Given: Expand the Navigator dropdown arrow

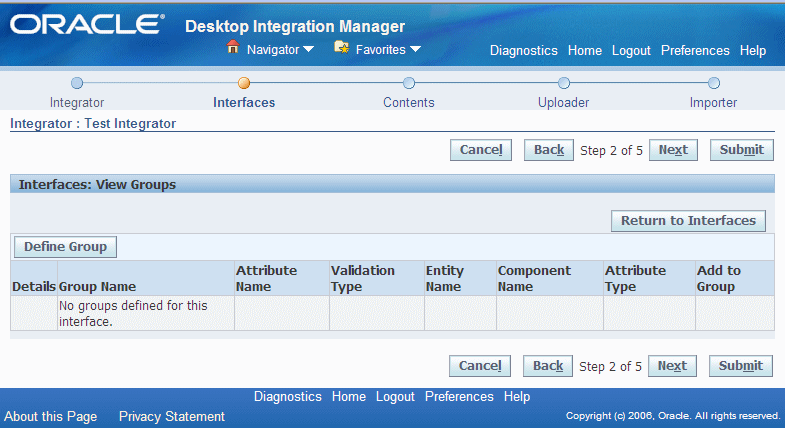Looking at the screenshot, I should (x=308, y=49).
